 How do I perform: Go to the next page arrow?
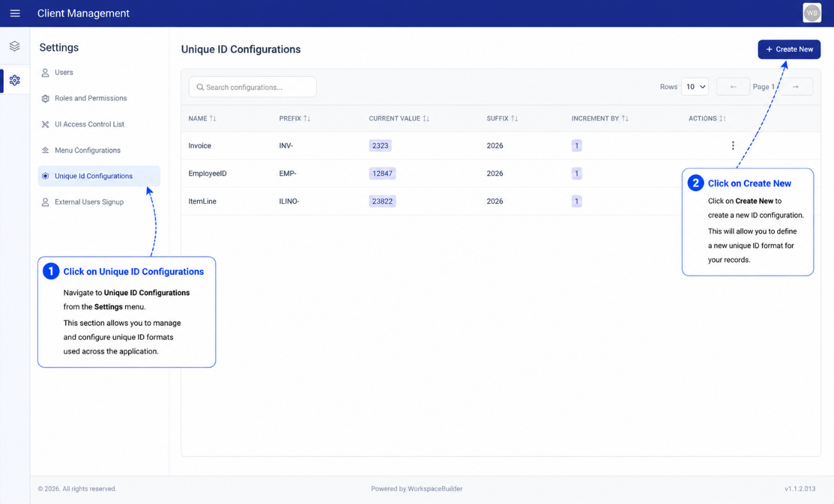point(795,87)
